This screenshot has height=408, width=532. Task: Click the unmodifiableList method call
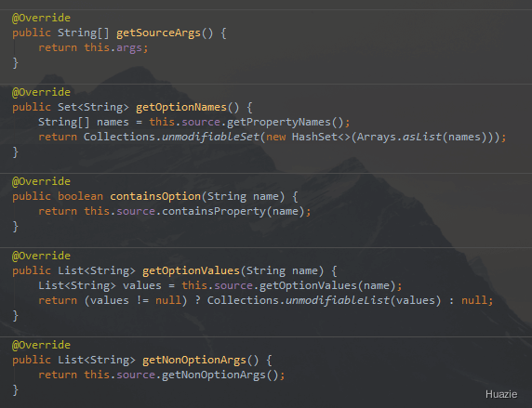(338, 300)
